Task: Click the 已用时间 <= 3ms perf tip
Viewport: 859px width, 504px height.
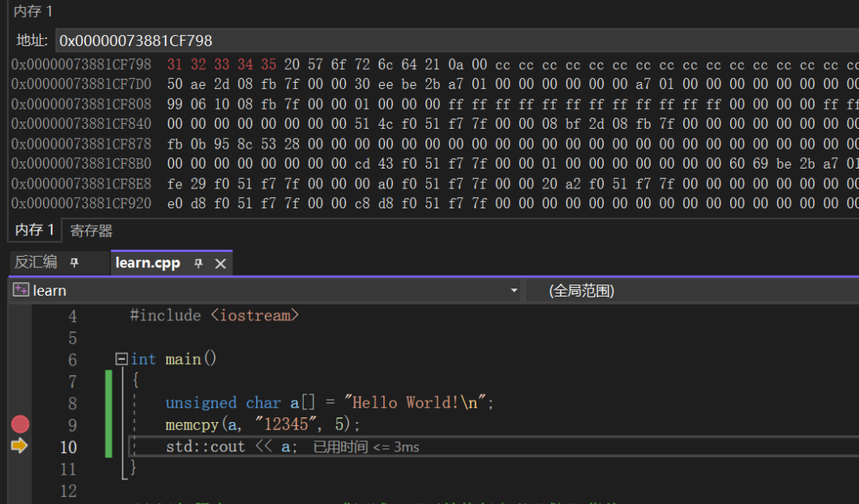Action: click(x=367, y=447)
